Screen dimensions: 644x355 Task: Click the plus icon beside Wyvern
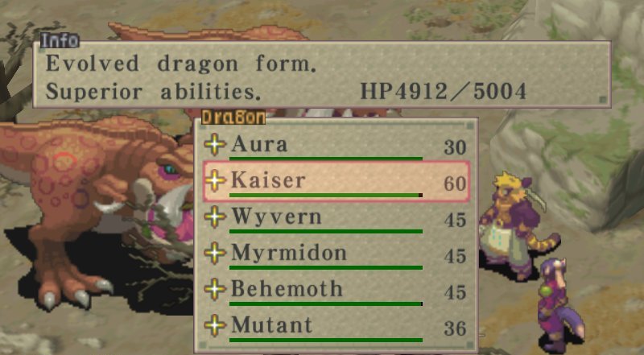point(215,217)
